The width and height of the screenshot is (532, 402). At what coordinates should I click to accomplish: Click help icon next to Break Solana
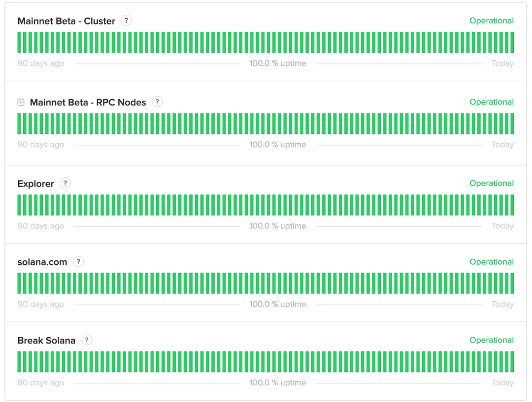(x=87, y=340)
